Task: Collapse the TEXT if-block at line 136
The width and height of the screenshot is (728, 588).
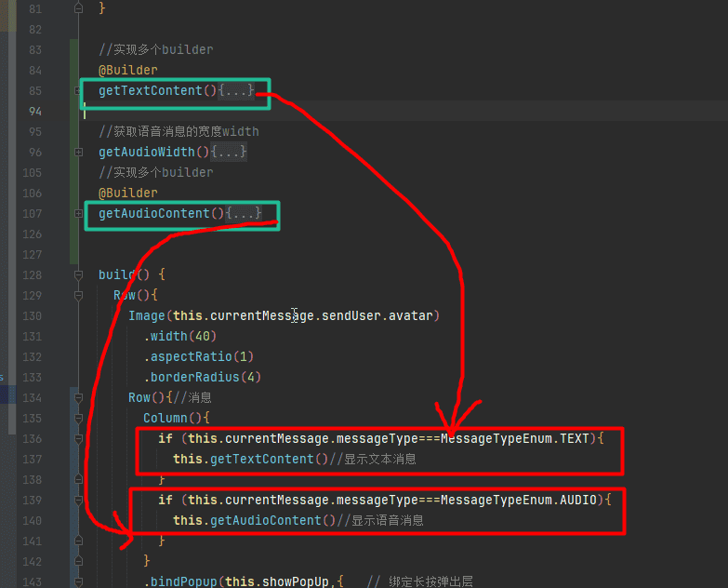Action: 78,439
